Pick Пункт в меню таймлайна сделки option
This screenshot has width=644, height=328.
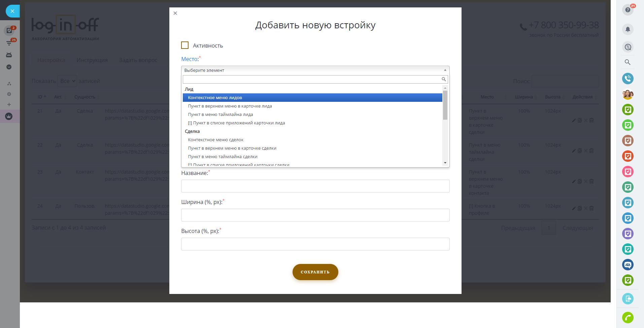(x=312, y=156)
